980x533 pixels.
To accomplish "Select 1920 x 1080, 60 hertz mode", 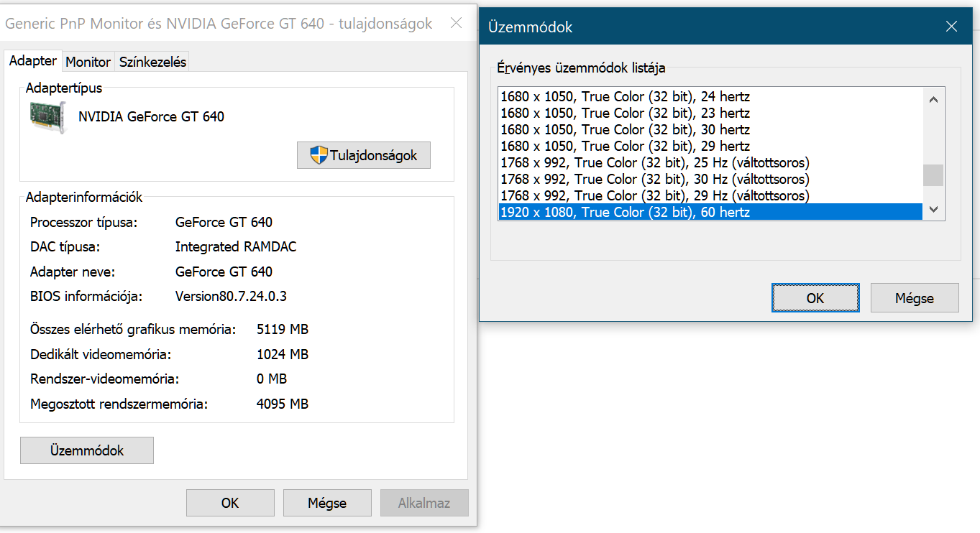I will click(x=710, y=212).
